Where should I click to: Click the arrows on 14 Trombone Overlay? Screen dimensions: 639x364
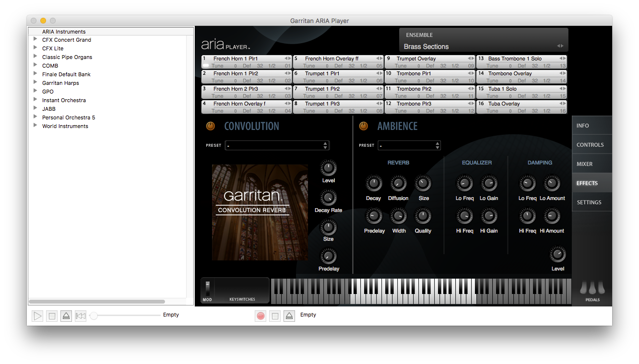point(562,73)
